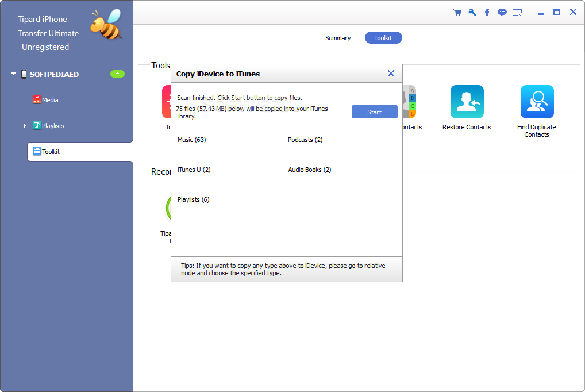The width and height of the screenshot is (585, 392).
Task: Expand the Playlists node
Action: 25,126
